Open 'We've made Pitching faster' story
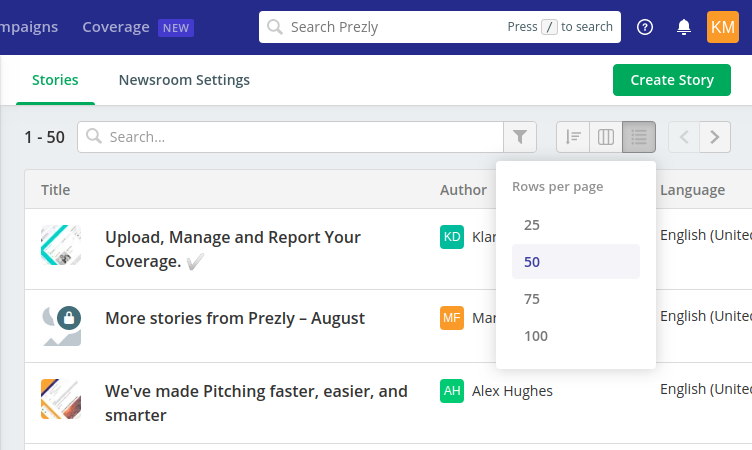This screenshot has height=450, width=752. pos(256,403)
